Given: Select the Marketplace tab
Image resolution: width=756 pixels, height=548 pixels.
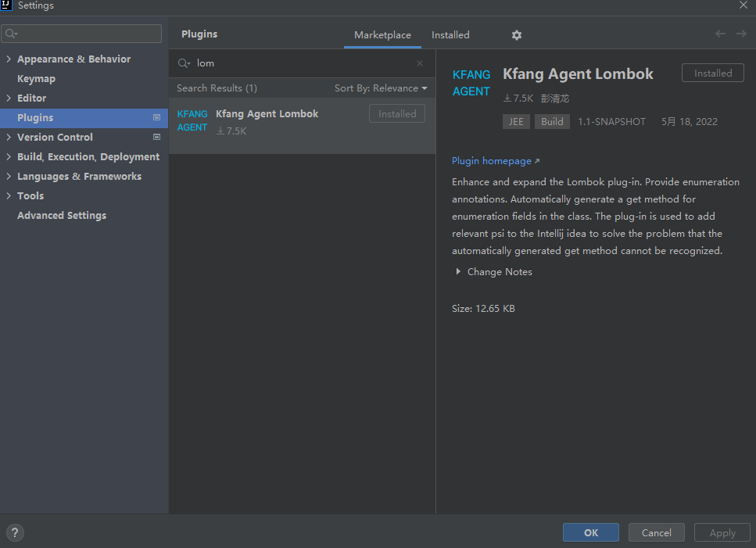Looking at the screenshot, I should [382, 35].
